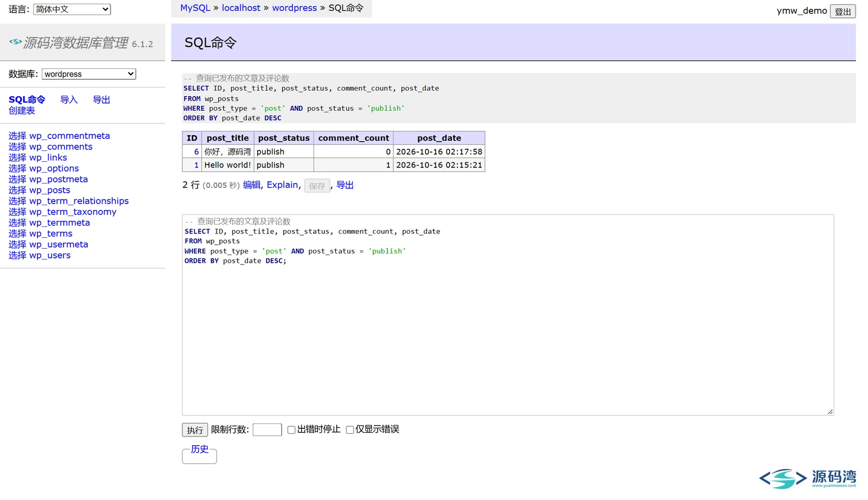Click the 登出 logout button
Image resolution: width=868 pixels, height=500 pixels.
click(843, 11)
